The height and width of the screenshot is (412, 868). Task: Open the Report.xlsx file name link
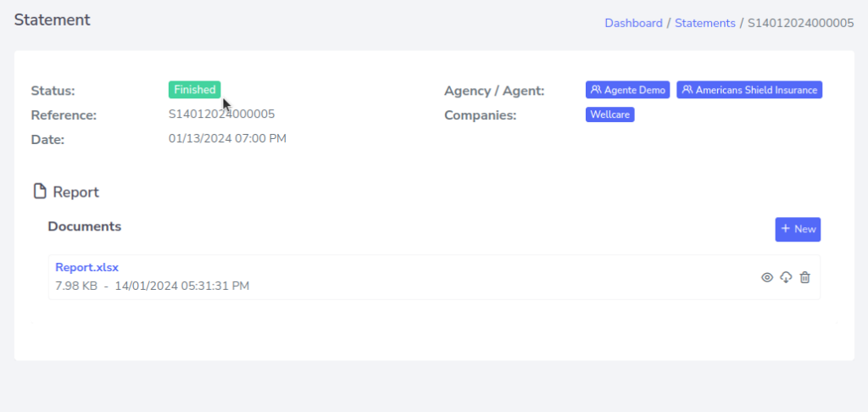click(x=87, y=267)
